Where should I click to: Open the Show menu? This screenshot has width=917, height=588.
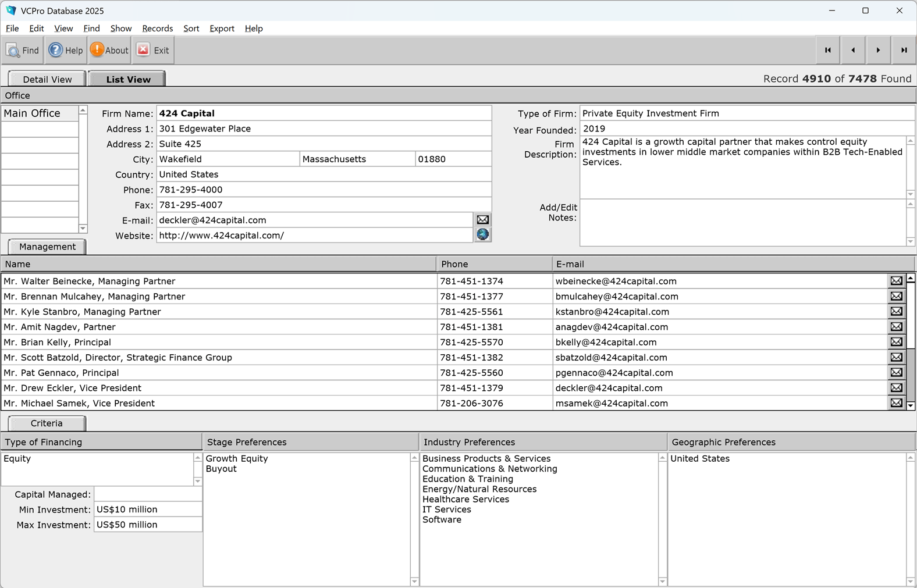click(x=121, y=28)
